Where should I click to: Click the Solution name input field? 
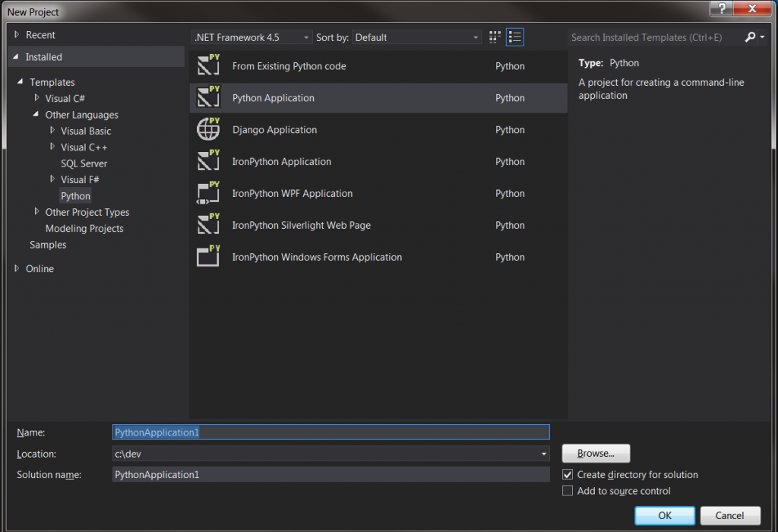(x=331, y=474)
